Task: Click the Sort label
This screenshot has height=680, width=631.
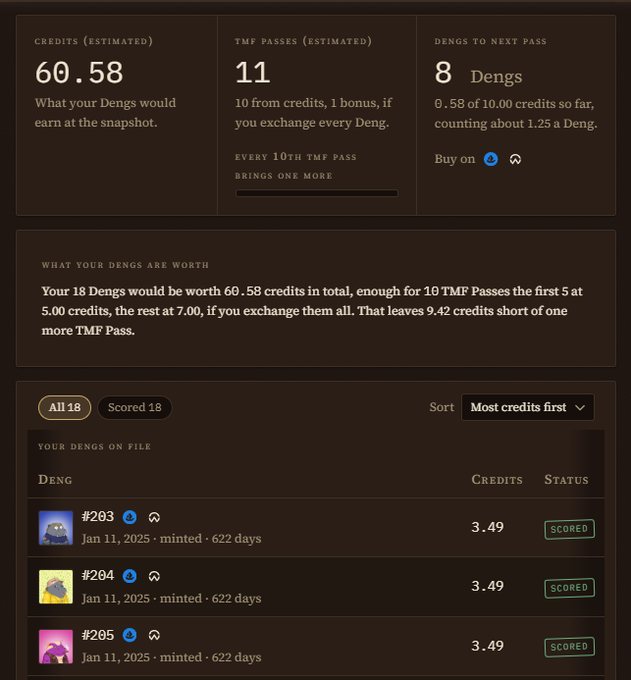Action: click(441, 407)
